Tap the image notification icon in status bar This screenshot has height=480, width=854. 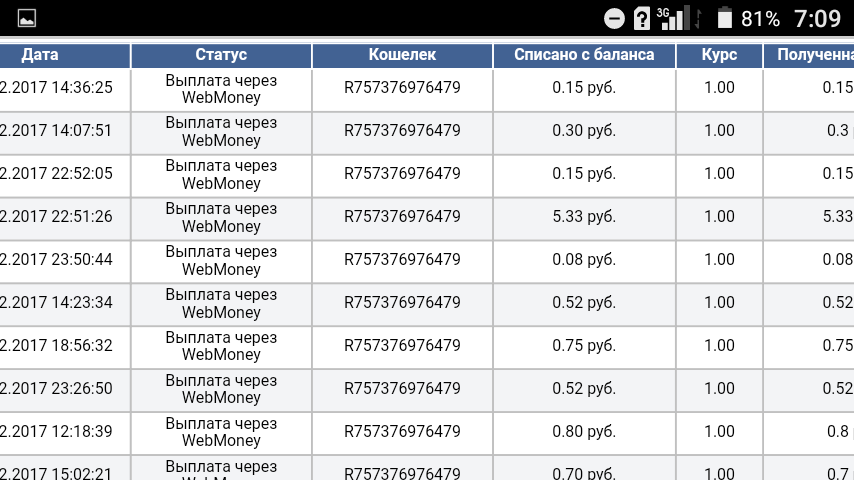tap(27, 18)
